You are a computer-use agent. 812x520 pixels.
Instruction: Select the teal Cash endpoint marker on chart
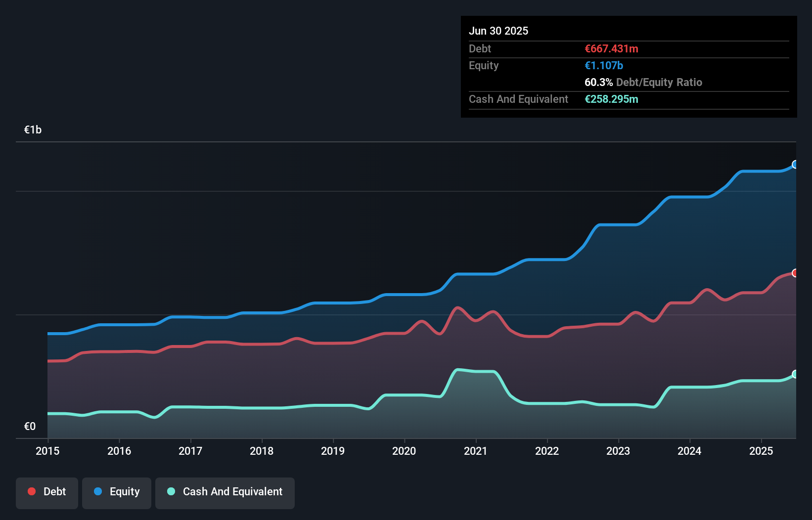coord(795,374)
